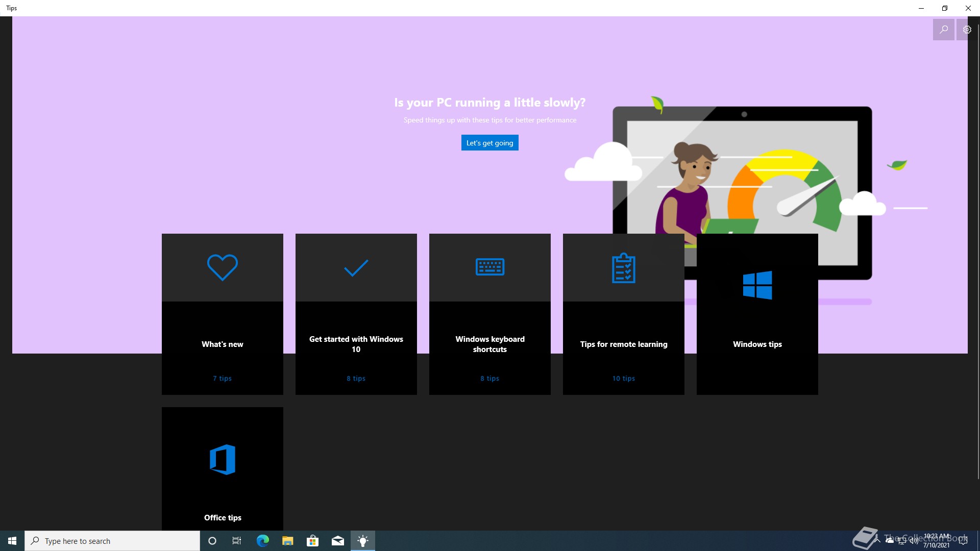Screen dimensions: 980x551
Task: Click the Windows logo on Windows tips card
Action: click(x=757, y=285)
